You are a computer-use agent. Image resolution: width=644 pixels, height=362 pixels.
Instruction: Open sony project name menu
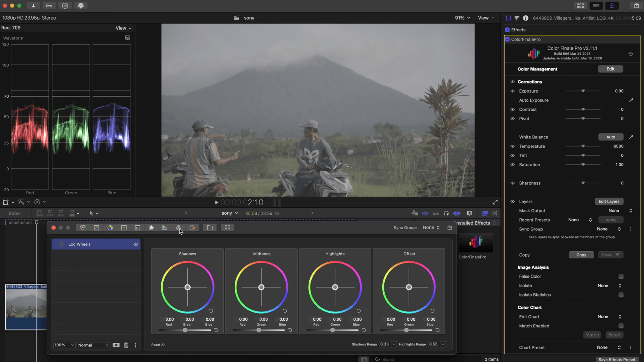click(229, 213)
